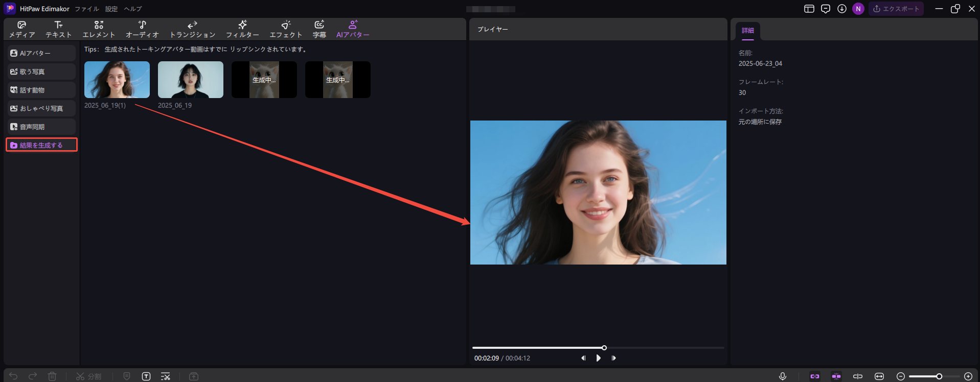
Task: Open the ヘルプ help menu
Action: tap(133, 9)
